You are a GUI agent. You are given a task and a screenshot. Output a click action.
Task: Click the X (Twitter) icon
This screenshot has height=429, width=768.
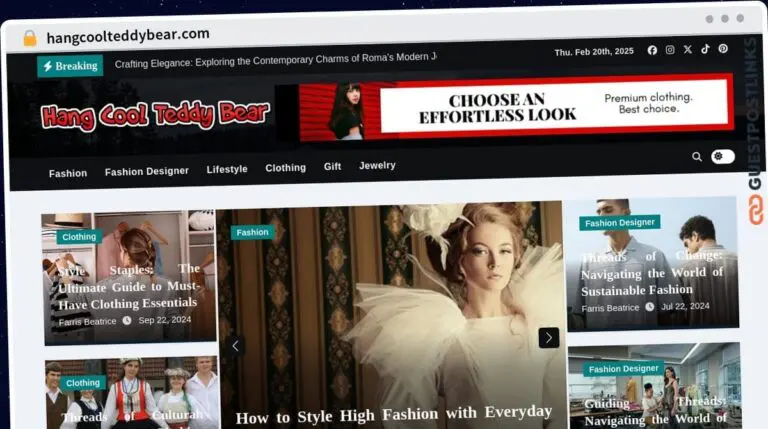click(687, 49)
